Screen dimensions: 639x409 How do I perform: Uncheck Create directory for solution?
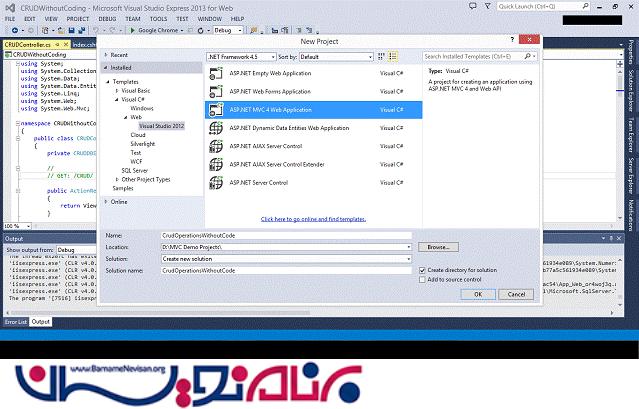tap(422, 270)
